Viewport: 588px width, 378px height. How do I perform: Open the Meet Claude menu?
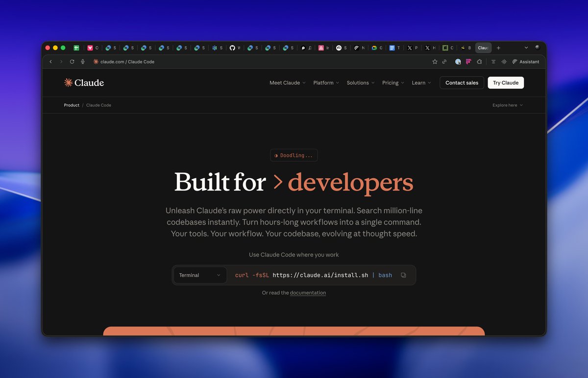point(287,83)
